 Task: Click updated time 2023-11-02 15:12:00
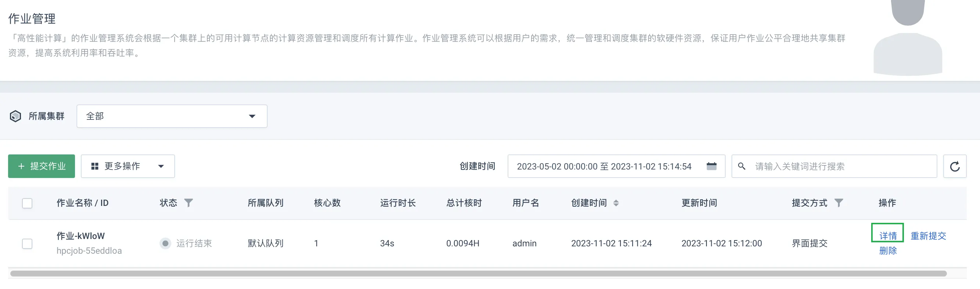(722, 244)
